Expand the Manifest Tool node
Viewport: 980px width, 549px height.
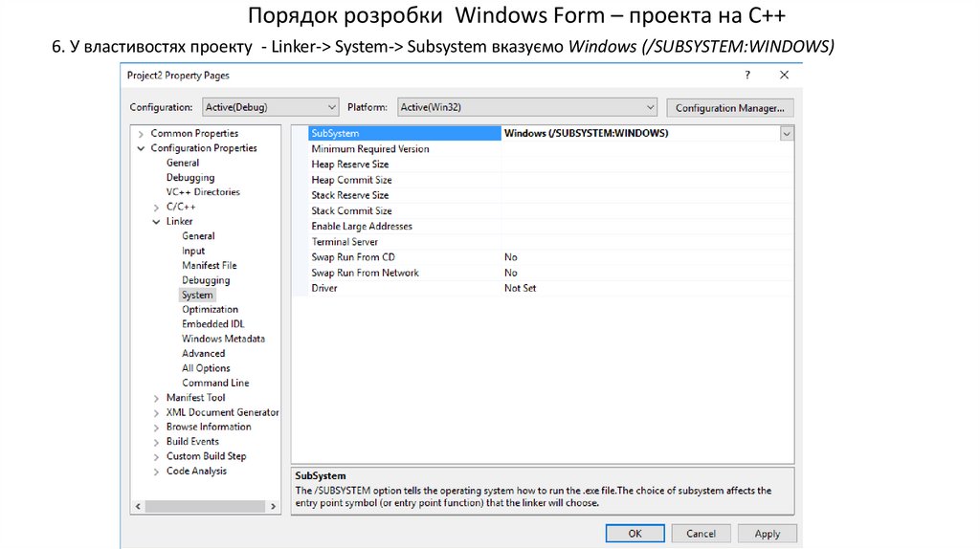click(x=156, y=398)
